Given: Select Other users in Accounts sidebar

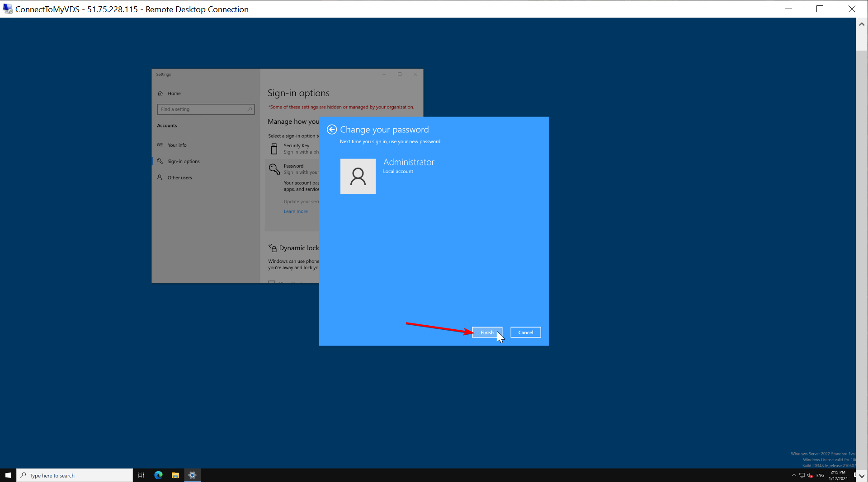Looking at the screenshot, I should tap(179, 178).
